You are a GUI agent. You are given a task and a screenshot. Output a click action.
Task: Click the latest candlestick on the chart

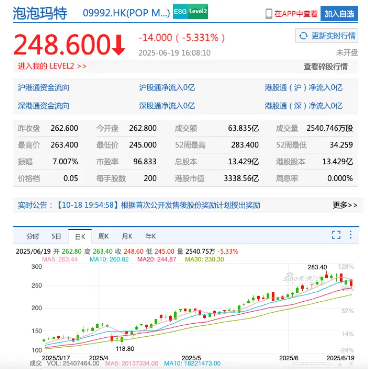pos(351,283)
